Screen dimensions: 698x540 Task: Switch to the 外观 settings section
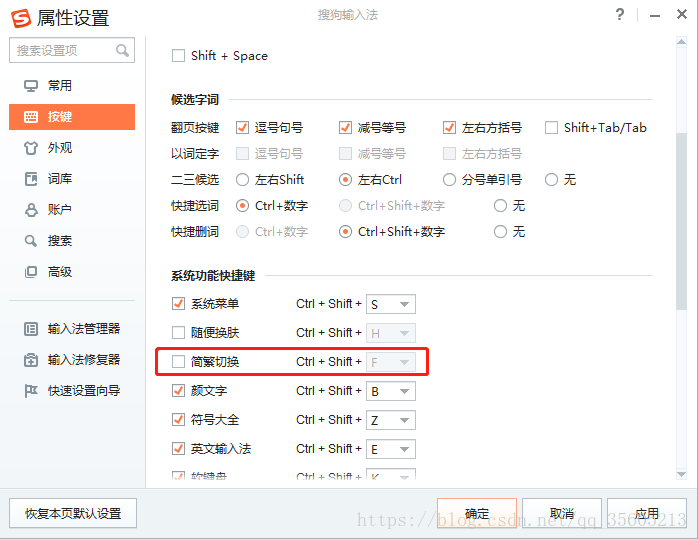[72, 148]
